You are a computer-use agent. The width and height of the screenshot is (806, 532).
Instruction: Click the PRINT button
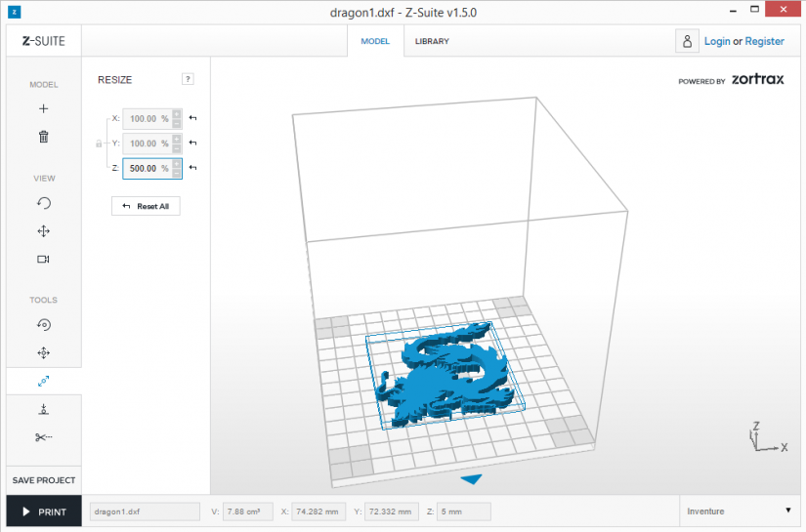pyautogui.click(x=44, y=512)
